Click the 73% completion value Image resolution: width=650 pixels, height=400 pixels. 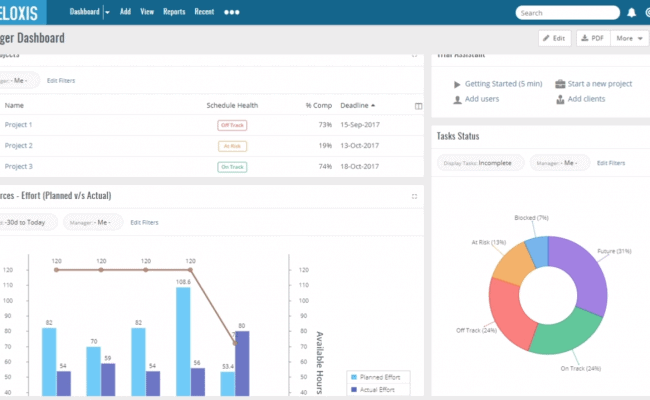tap(325, 124)
